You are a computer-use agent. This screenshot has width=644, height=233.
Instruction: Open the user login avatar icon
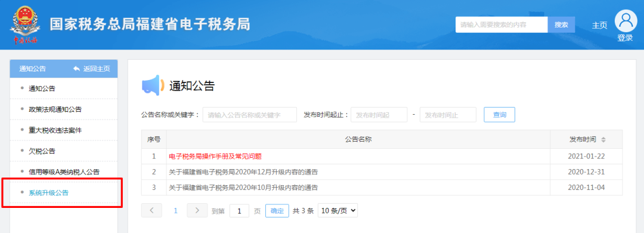point(626,20)
